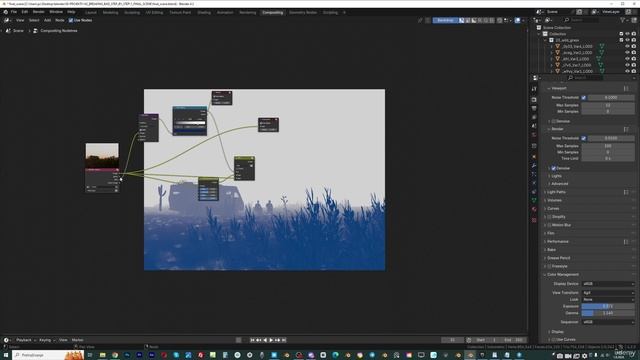The width and height of the screenshot is (640, 360).
Task: Expand the Film panel
Action: [551, 233]
